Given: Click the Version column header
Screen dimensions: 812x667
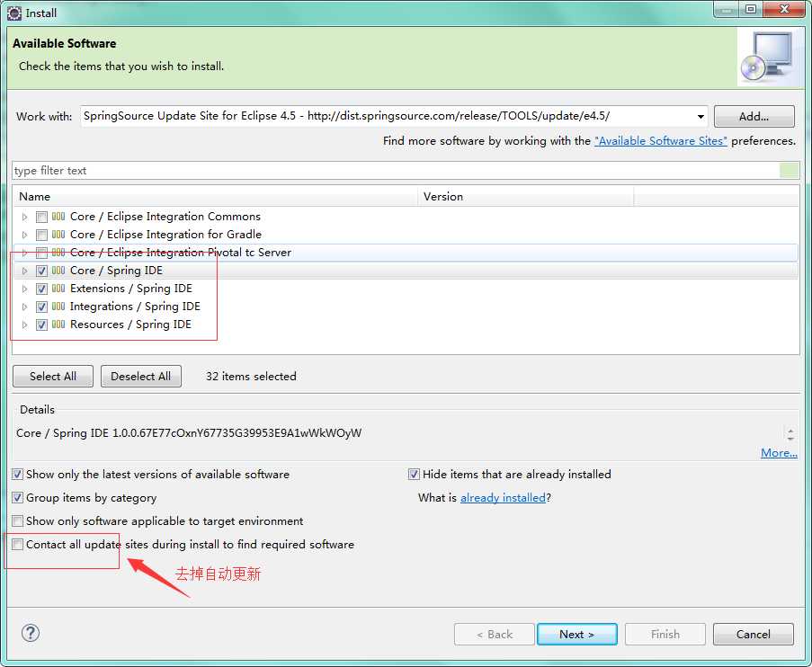Looking at the screenshot, I should (x=526, y=197).
